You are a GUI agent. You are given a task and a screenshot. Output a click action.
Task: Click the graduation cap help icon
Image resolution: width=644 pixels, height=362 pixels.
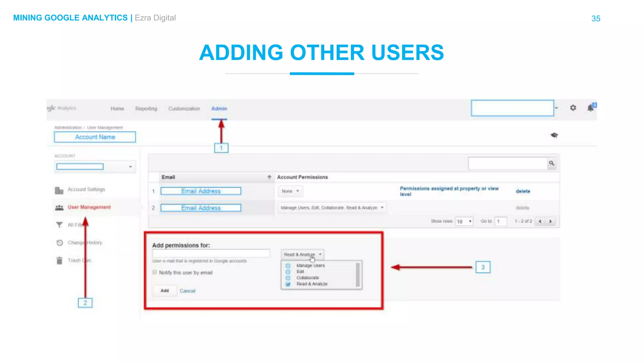pos(554,135)
